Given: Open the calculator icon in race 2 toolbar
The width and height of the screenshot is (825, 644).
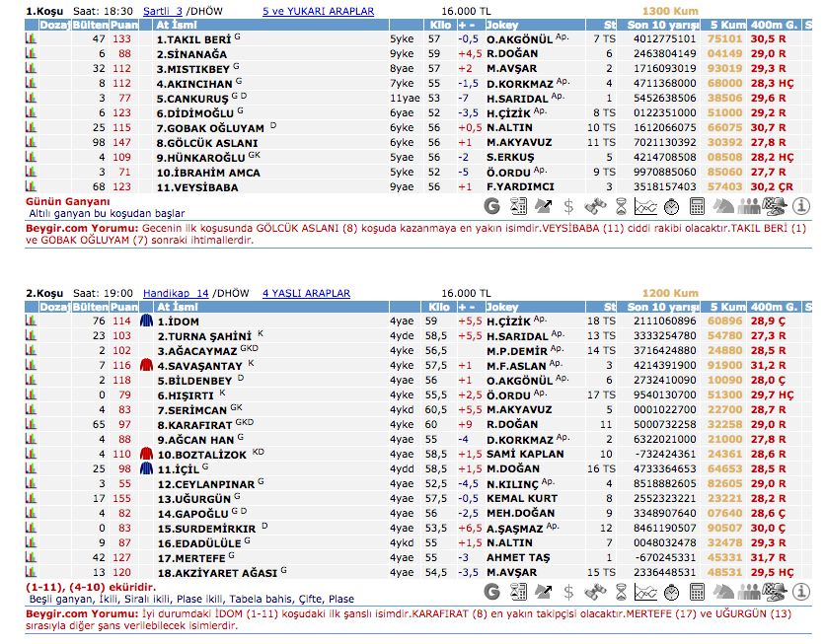Looking at the screenshot, I should pos(698,592).
